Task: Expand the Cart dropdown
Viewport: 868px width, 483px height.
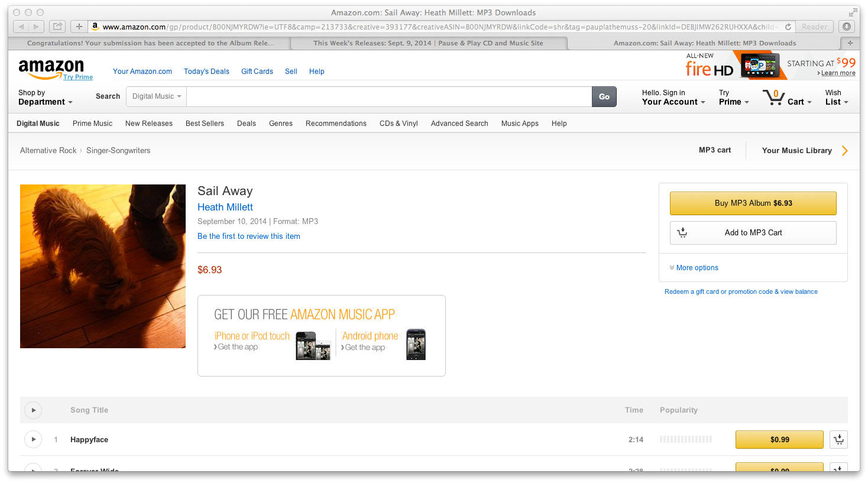Action: click(x=799, y=102)
